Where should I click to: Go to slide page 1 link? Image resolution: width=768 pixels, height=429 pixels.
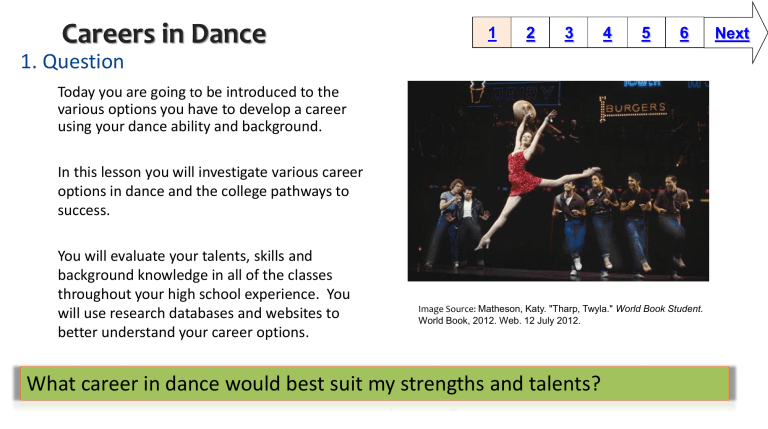coord(492,33)
